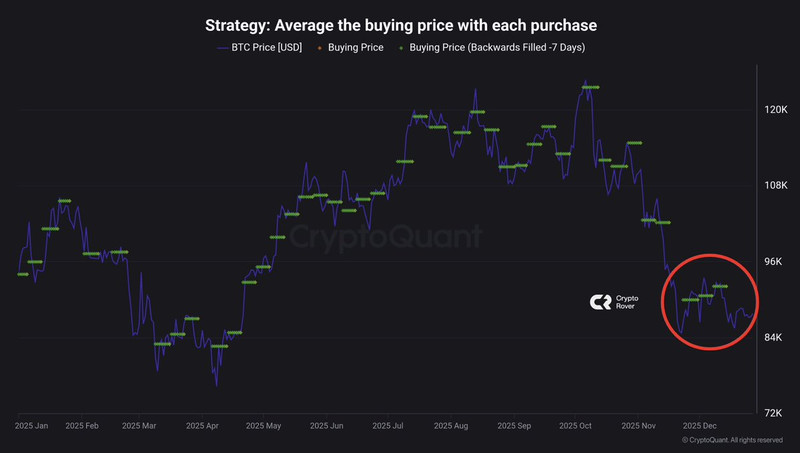Click the 2025 Dec date axis label

(x=699, y=426)
